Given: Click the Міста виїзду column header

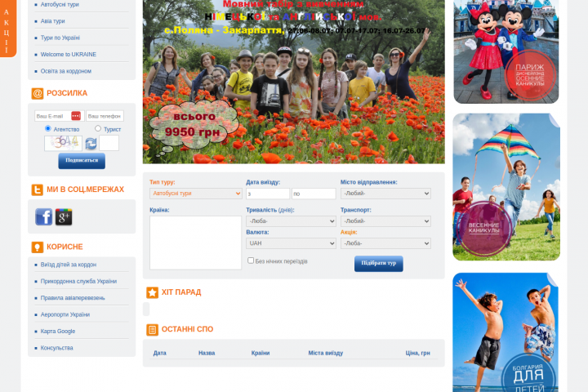Looking at the screenshot, I should point(326,353).
